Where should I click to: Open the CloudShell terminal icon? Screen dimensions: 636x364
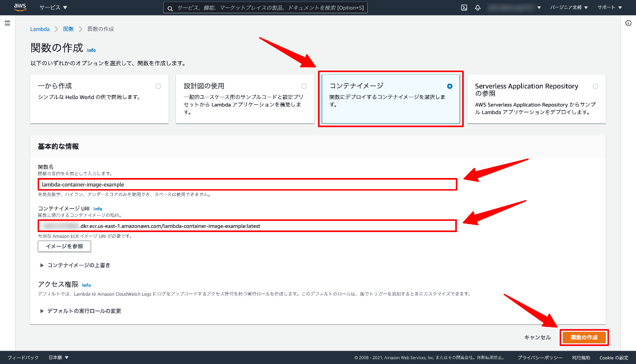point(464,7)
